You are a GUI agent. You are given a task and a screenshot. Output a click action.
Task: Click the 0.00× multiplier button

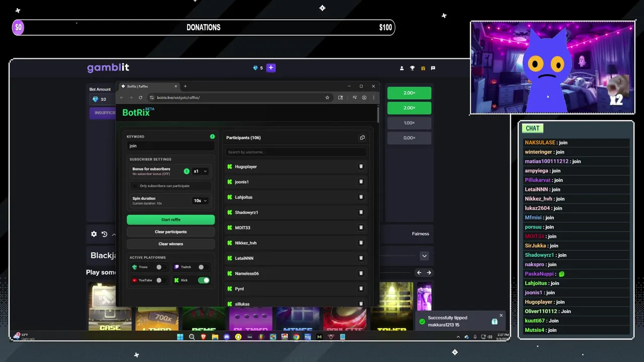click(410, 138)
